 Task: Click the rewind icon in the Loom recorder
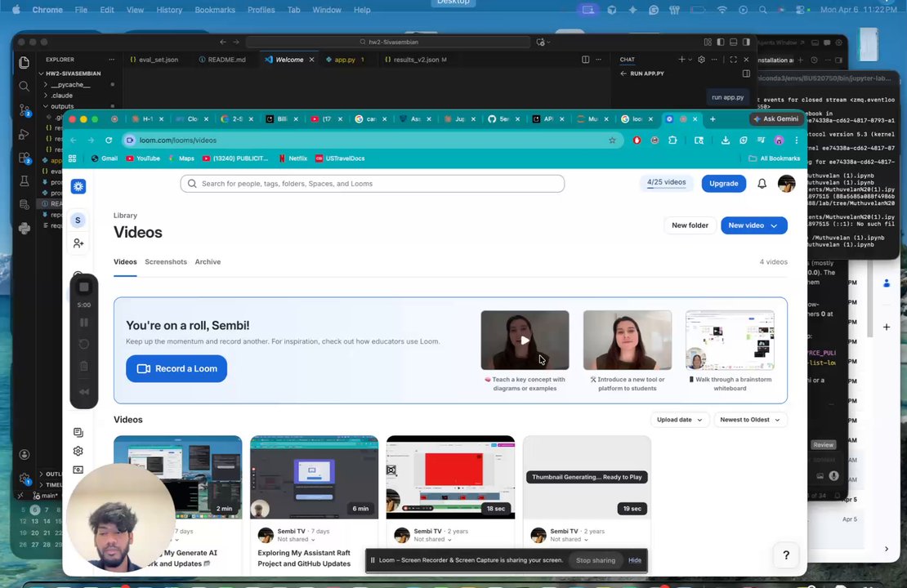click(84, 391)
